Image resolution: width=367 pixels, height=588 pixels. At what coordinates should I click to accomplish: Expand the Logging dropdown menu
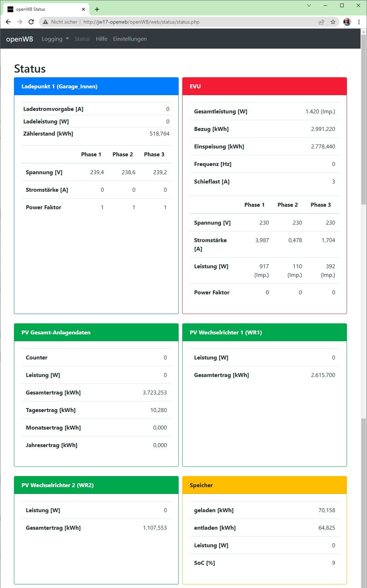click(55, 39)
